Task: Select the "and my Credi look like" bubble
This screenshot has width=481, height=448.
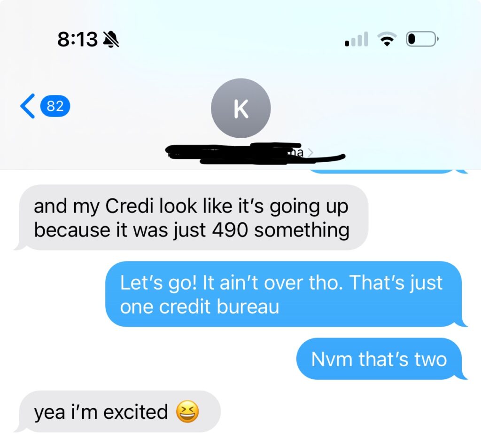Action: coord(191,217)
